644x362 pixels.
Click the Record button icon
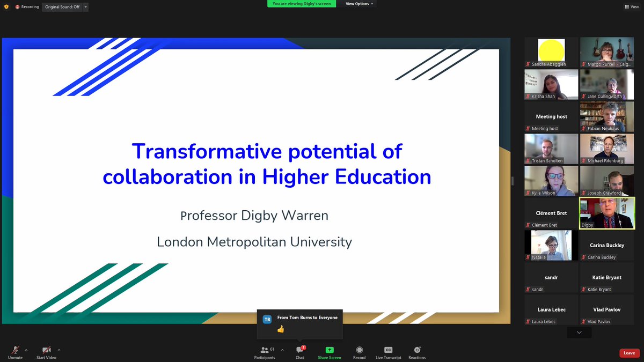(x=359, y=350)
